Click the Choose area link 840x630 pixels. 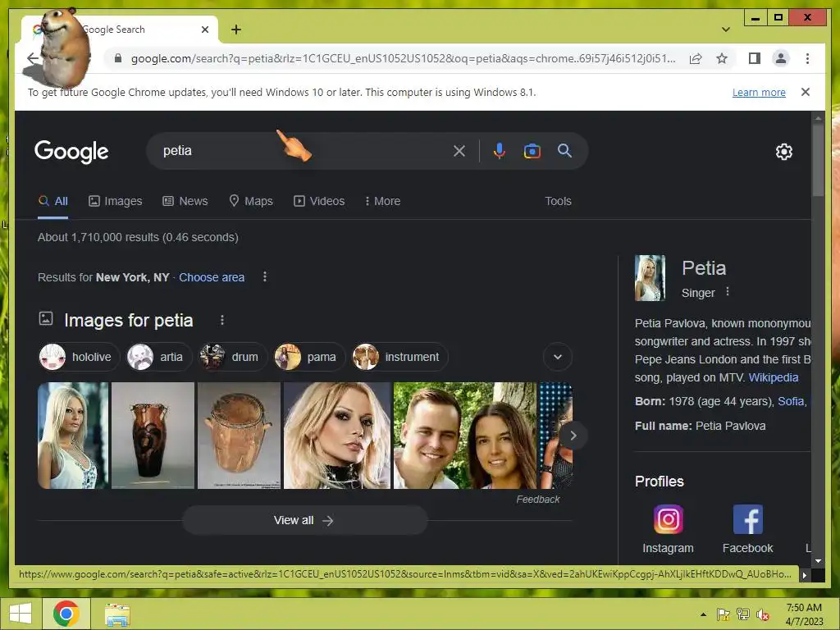pyautogui.click(x=212, y=277)
